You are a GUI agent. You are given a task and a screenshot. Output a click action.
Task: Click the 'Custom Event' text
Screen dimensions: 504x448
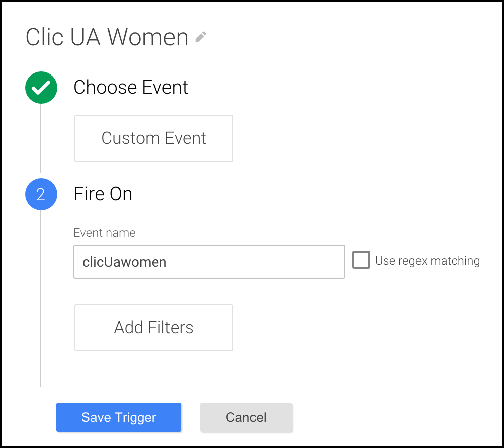[x=153, y=138]
